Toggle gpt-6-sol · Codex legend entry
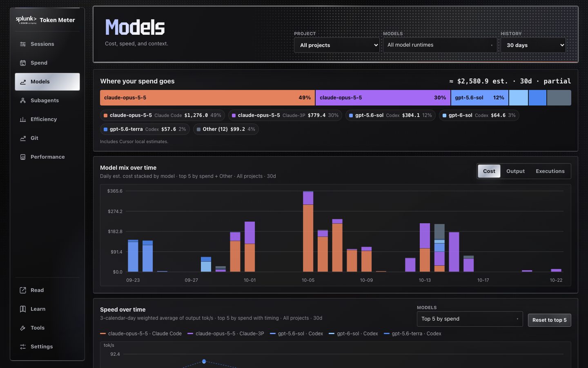The image size is (588, 368). tap(353, 334)
